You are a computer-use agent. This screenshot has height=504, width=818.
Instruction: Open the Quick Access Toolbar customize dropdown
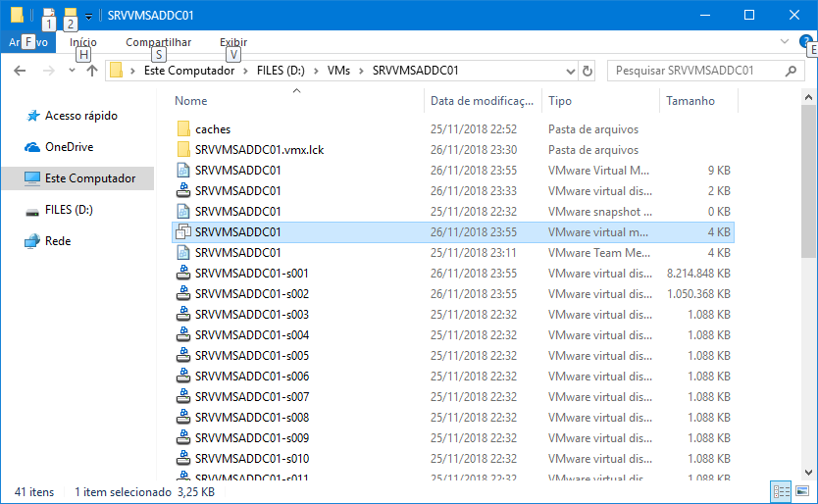pyautogui.click(x=88, y=16)
